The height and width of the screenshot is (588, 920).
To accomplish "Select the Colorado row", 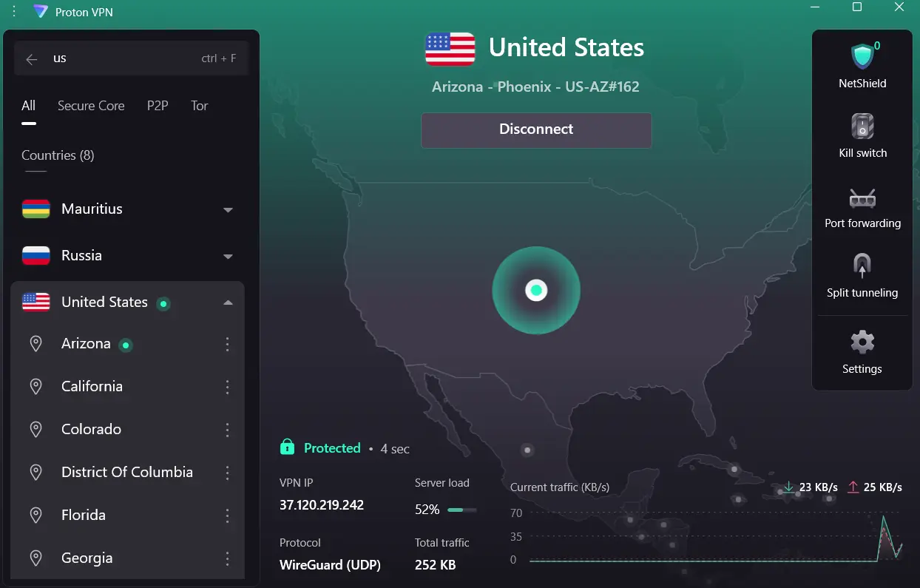I will (x=127, y=430).
